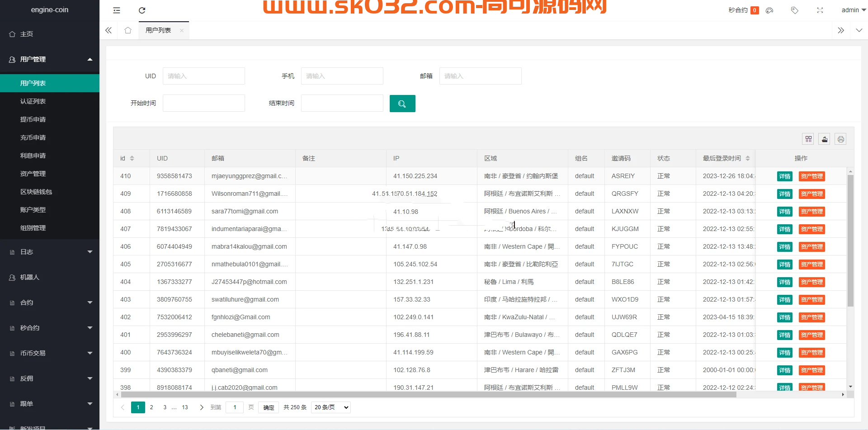Click the table vertical scrollbar thumb

(850, 241)
